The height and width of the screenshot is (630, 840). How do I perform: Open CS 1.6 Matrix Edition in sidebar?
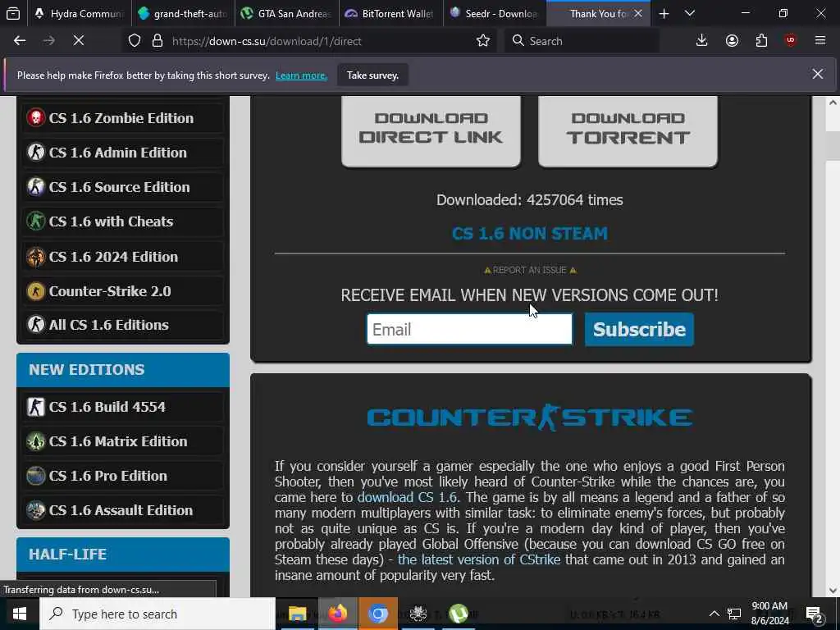123,441
